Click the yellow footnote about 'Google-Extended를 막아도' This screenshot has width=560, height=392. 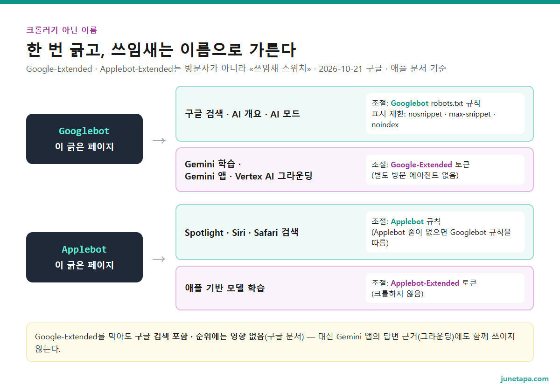280,342
